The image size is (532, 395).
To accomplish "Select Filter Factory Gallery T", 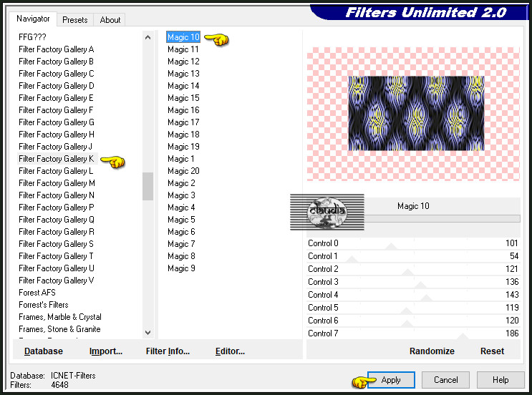I will pyautogui.click(x=56, y=256).
